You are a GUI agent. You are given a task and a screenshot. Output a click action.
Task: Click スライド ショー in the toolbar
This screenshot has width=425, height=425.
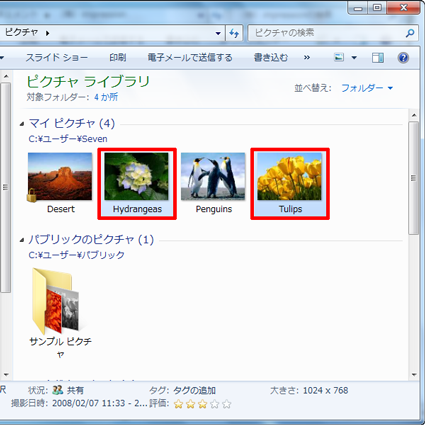pos(57,57)
